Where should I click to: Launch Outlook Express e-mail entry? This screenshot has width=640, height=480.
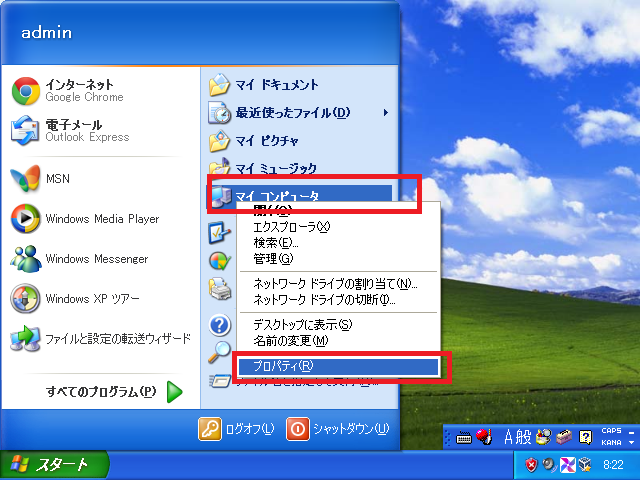[101, 131]
